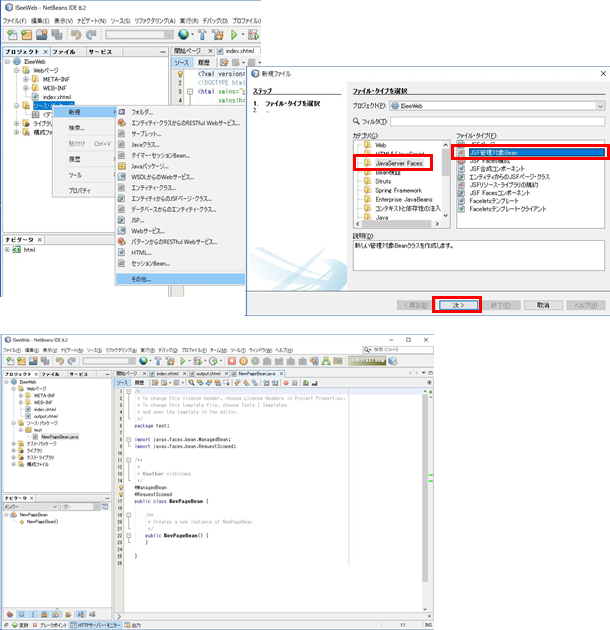
Task: Open project dropdown showing ISeeWeb in dialog
Action: 497,106
